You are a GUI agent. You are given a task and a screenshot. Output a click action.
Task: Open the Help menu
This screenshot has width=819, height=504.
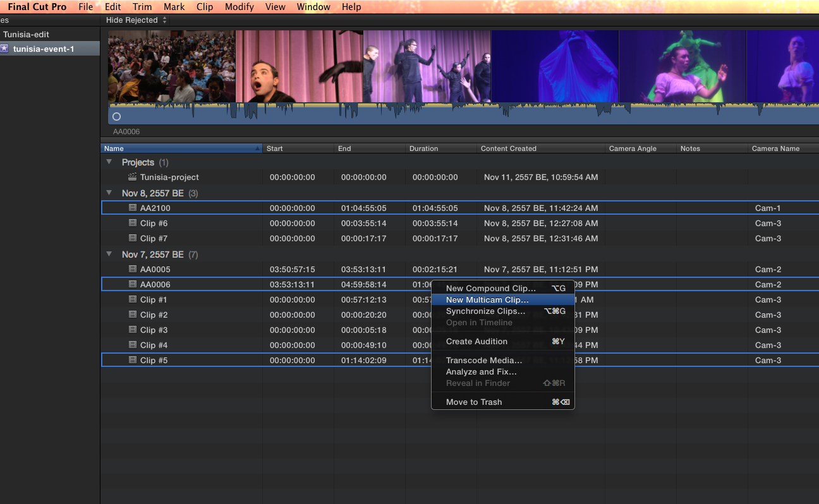point(351,7)
